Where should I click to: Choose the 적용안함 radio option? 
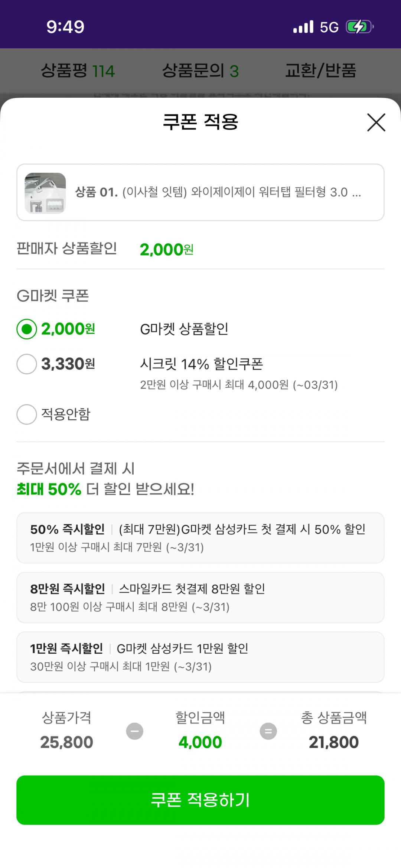(x=27, y=414)
